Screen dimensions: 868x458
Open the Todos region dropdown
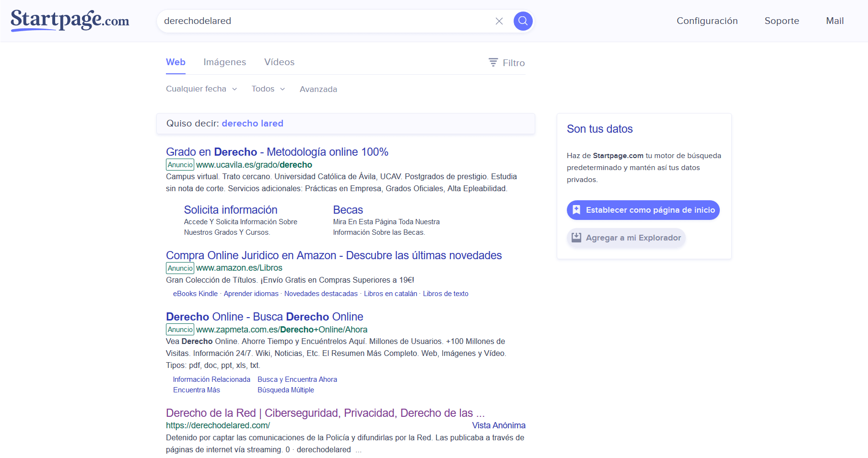pyautogui.click(x=268, y=89)
